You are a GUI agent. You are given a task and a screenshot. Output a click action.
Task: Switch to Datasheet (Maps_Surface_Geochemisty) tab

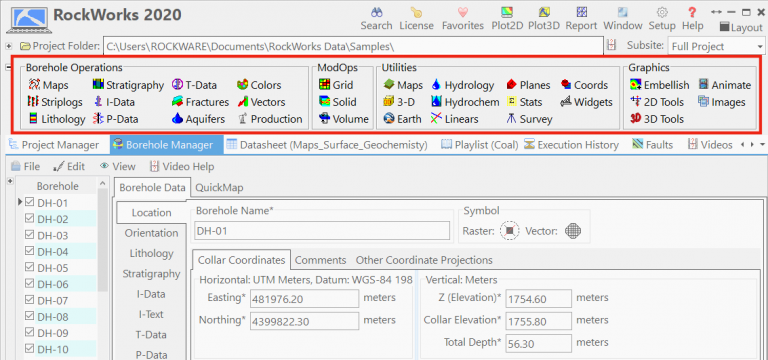tap(327, 145)
